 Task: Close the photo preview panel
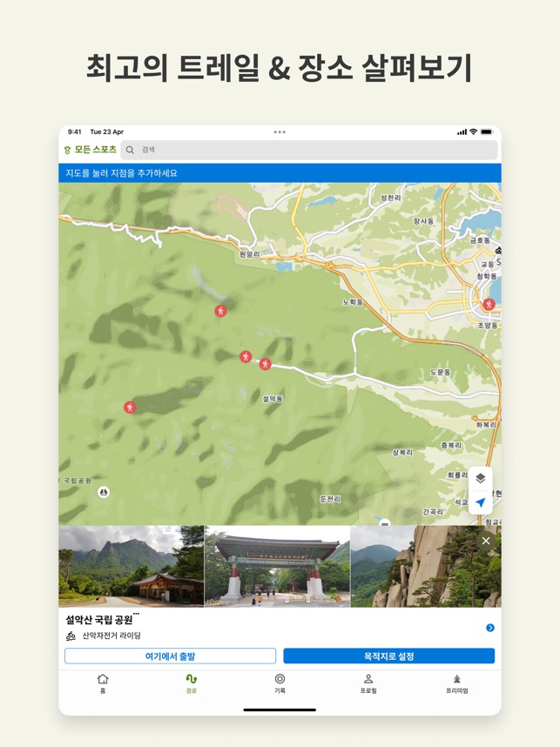[486, 541]
